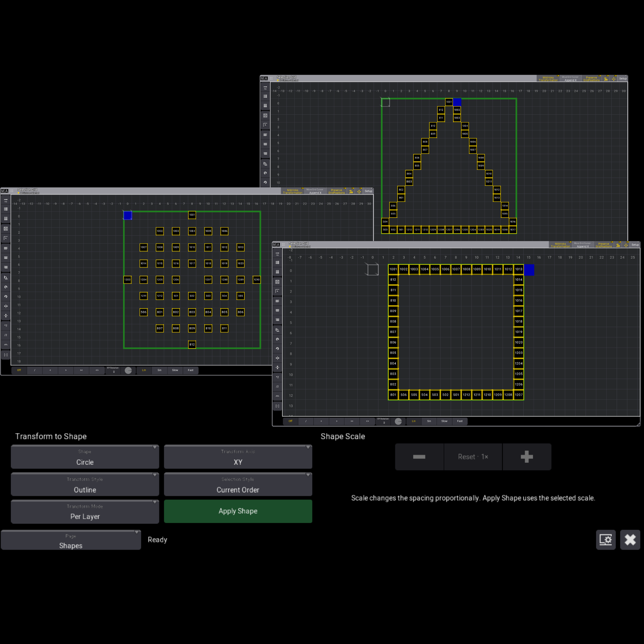
Task: Click the XY Rotation knob in square grid window
Action: (398, 421)
